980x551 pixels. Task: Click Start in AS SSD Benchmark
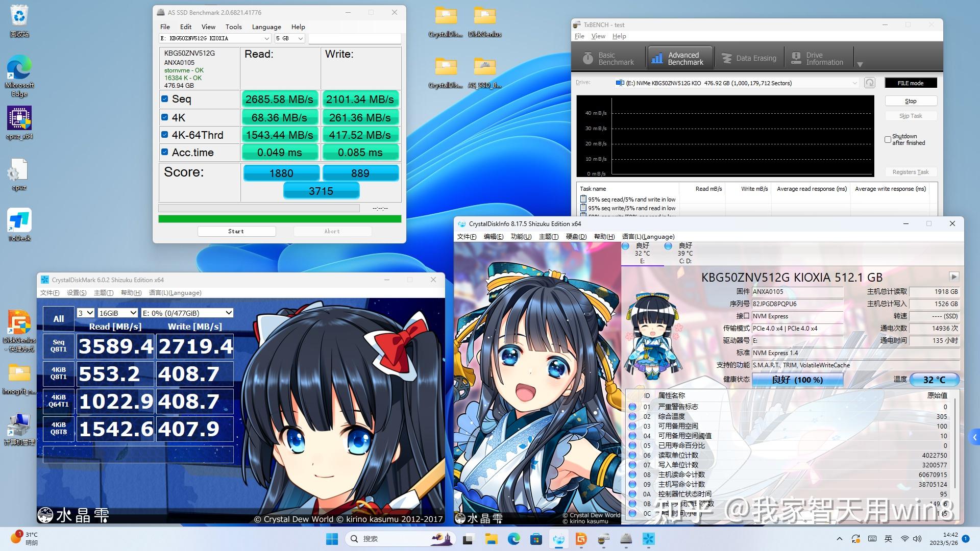coord(236,231)
